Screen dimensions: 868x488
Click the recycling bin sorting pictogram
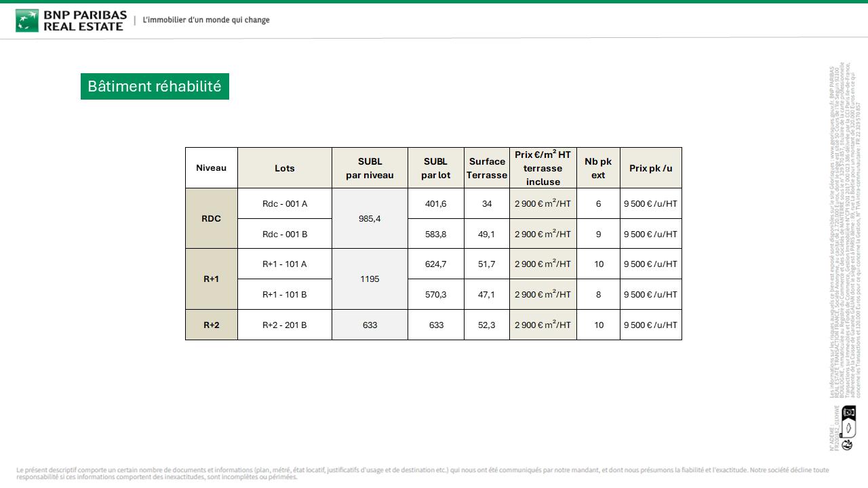pos(848,422)
